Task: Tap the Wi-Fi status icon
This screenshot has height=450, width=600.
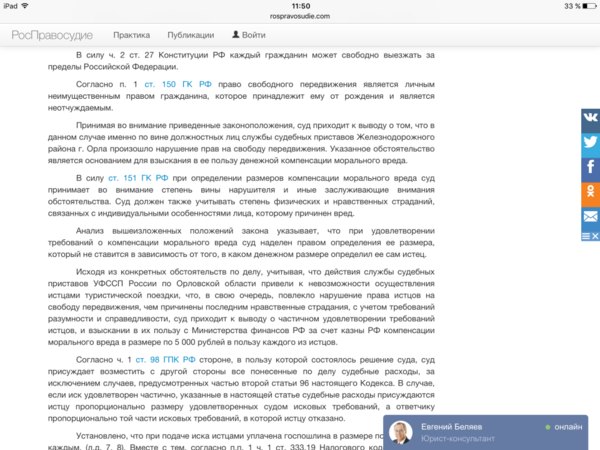Action: [25, 6]
